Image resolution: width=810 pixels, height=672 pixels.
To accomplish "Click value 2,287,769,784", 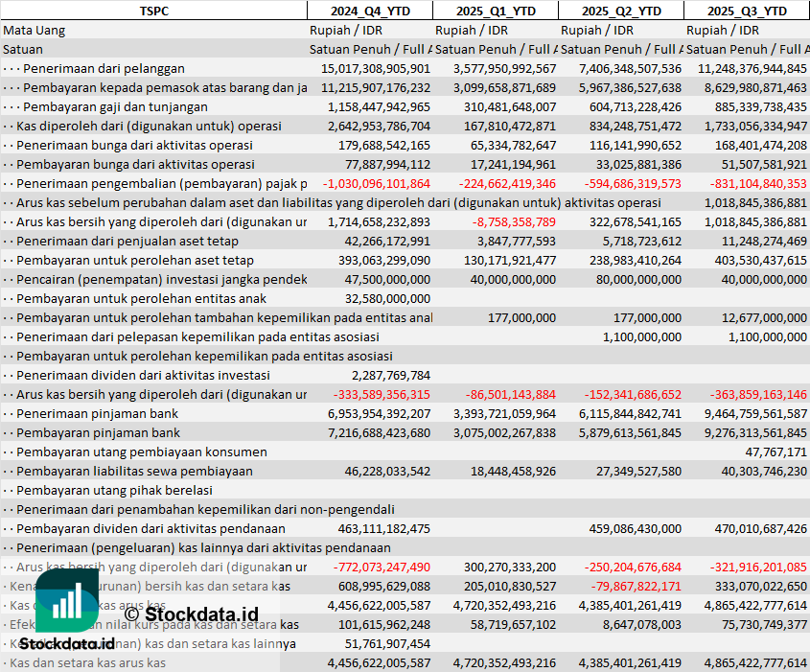I will tap(391, 376).
